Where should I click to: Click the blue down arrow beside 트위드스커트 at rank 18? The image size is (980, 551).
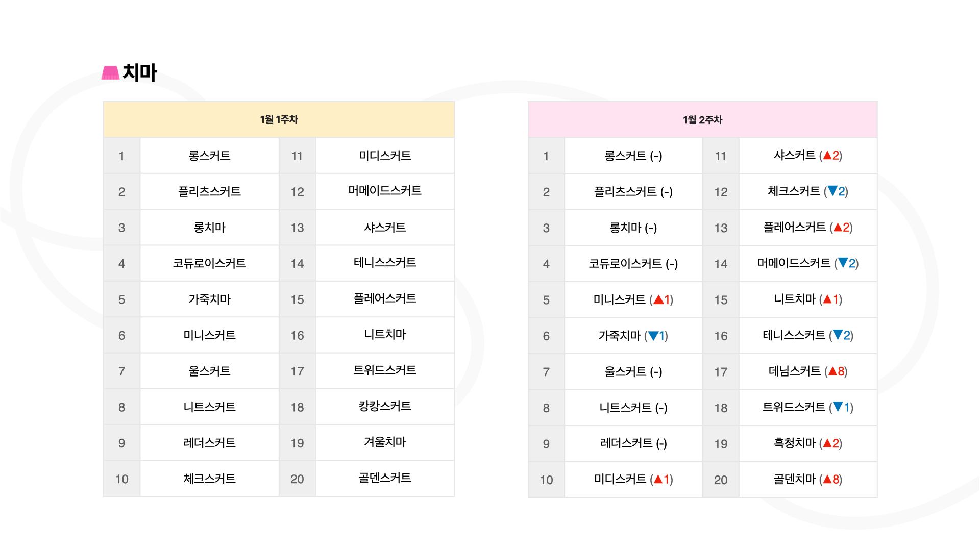click(x=838, y=407)
